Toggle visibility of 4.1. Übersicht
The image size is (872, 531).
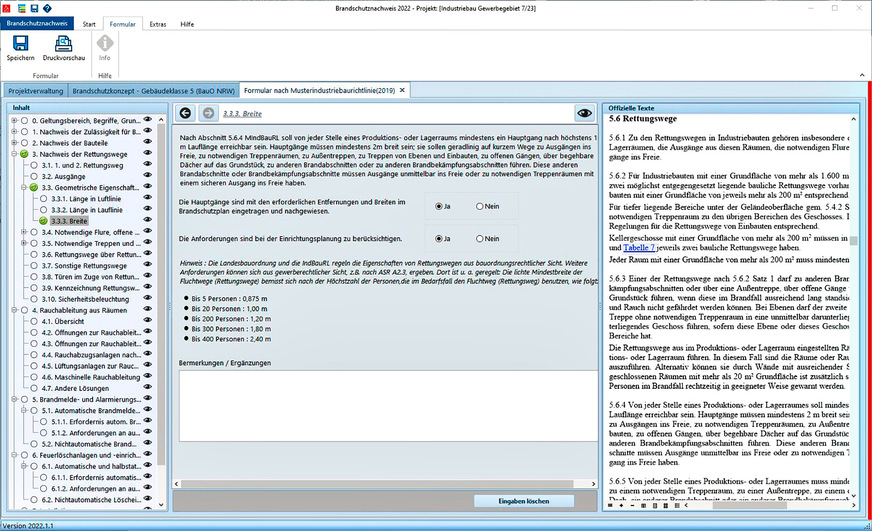click(148, 322)
